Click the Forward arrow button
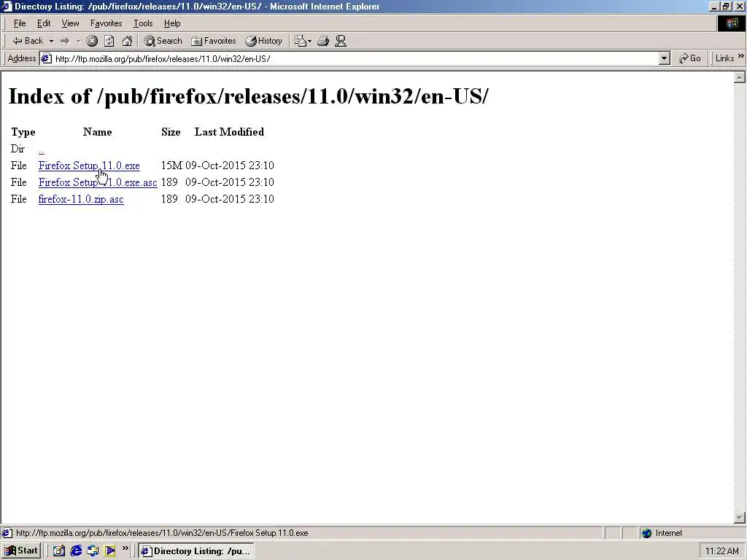The width and height of the screenshot is (747, 560). [65, 41]
